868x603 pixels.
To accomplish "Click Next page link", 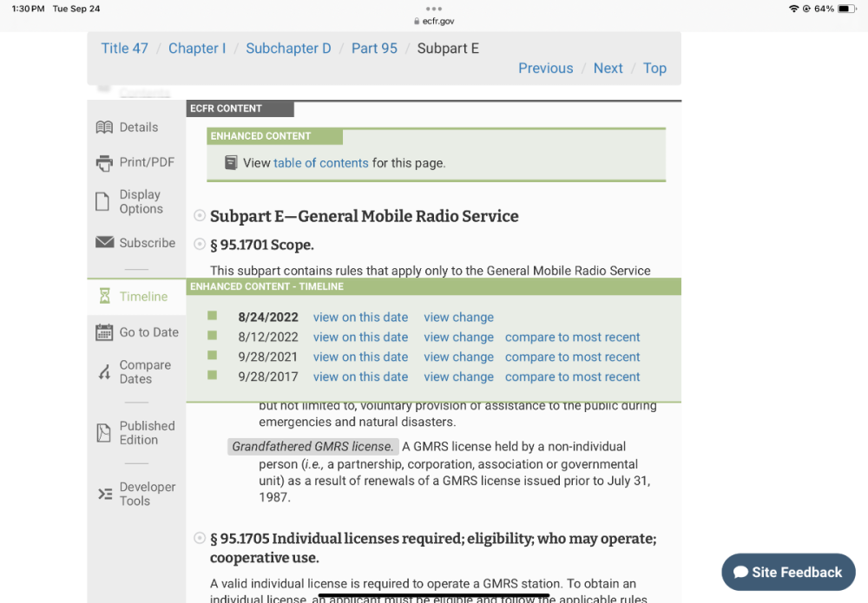I will (x=608, y=69).
